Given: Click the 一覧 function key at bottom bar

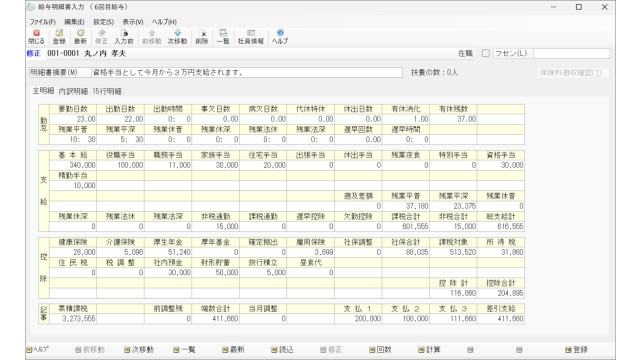Looking at the screenshot, I should [x=184, y=350].
